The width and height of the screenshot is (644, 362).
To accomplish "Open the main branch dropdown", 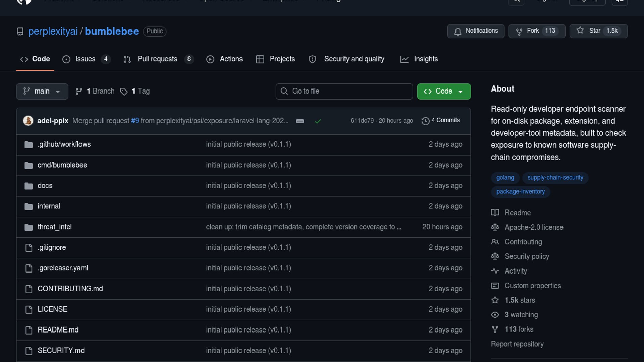I will click(42, 91).
